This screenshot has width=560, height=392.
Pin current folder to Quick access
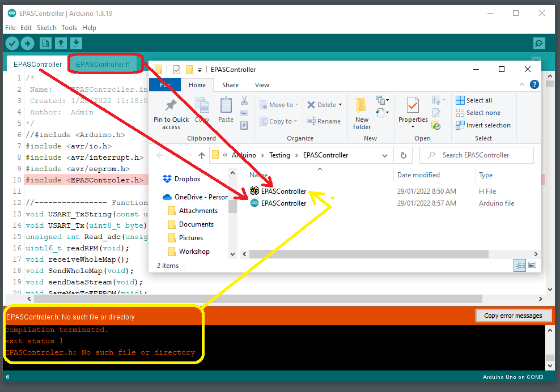(x=171, y=113)
